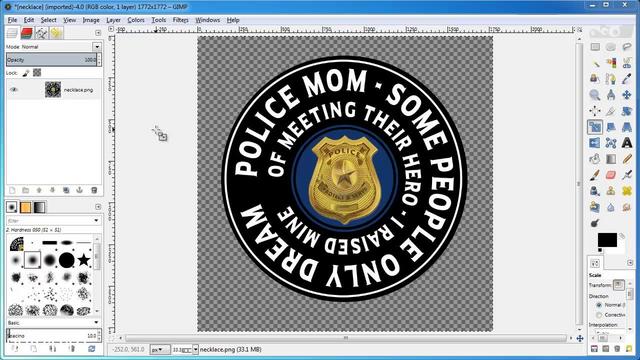
Task: Select the Ellipse Select tool
Action: (611, 47)
